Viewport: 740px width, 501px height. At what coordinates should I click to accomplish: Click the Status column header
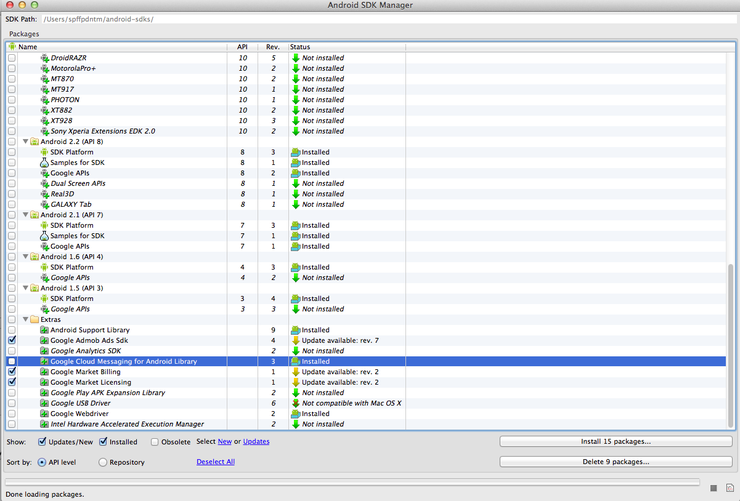pos(347,47)
